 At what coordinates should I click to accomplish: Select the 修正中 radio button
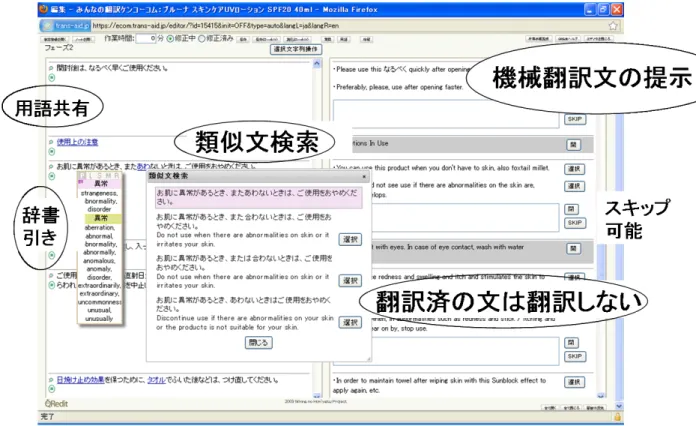coord(170,39)
